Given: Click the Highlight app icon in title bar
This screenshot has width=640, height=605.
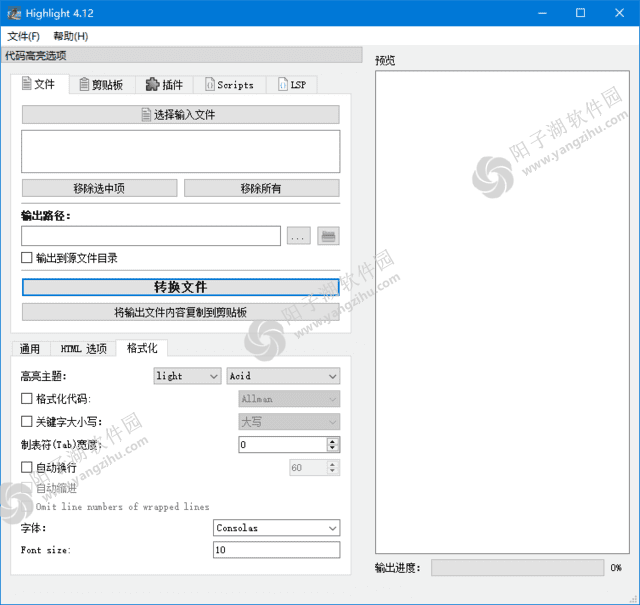Looking at the screenshot, I should [14, 13].
